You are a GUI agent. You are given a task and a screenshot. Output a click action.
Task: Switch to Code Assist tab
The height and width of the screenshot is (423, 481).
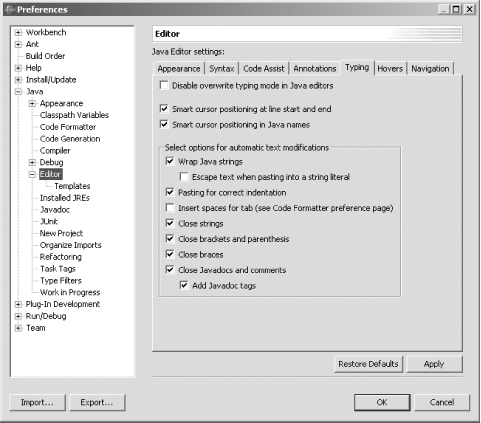coord(264,69)
